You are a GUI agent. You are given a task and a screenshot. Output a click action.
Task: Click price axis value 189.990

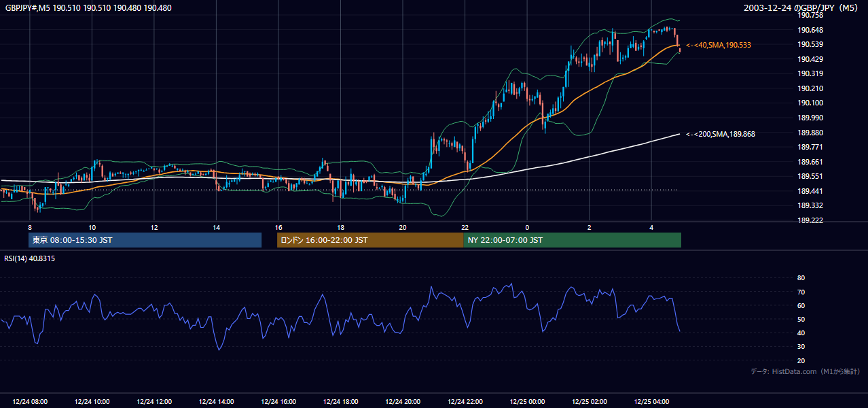point(810,118)
